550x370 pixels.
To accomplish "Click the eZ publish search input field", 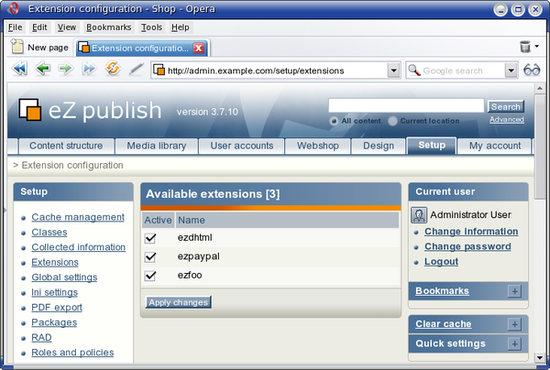I will click(x=406, y=105).
